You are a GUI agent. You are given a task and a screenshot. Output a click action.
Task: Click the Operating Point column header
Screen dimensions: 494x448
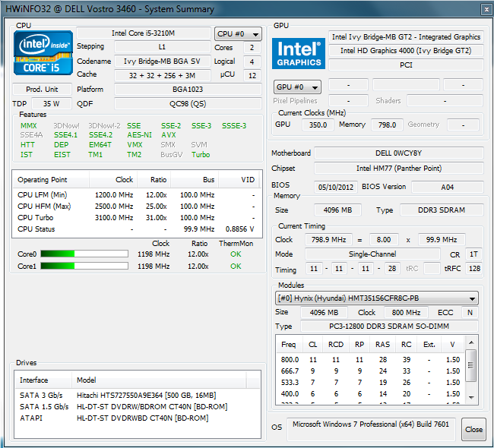(51, 180)
